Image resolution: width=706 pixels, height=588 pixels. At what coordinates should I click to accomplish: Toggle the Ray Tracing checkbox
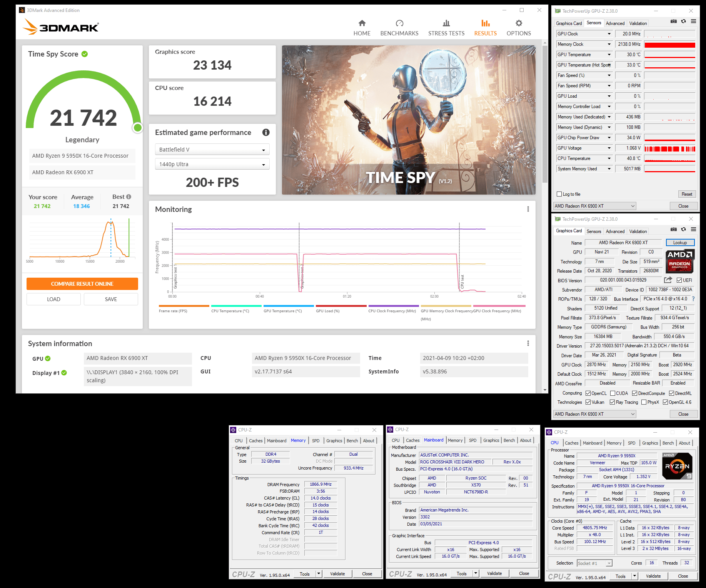coord(612,402)
